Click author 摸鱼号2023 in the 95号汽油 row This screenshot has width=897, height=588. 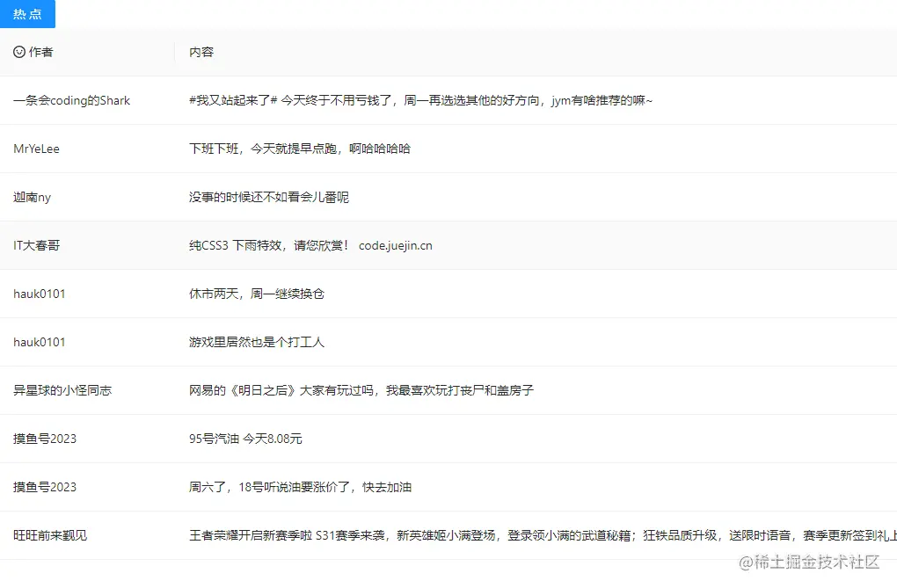pos(45,439)
